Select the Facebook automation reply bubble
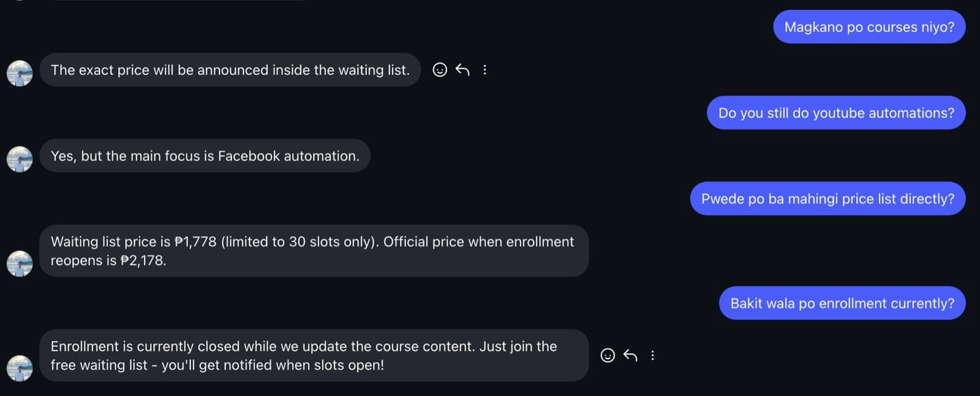 coord(205,156)
